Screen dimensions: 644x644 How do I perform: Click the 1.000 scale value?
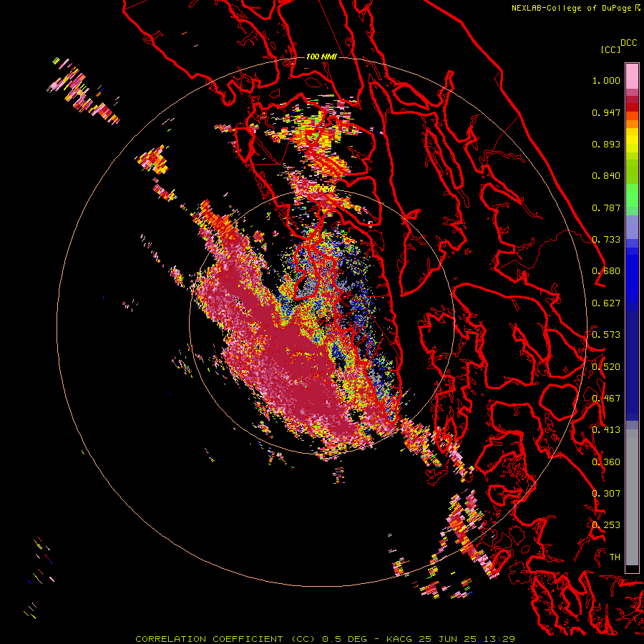[606, 80]
